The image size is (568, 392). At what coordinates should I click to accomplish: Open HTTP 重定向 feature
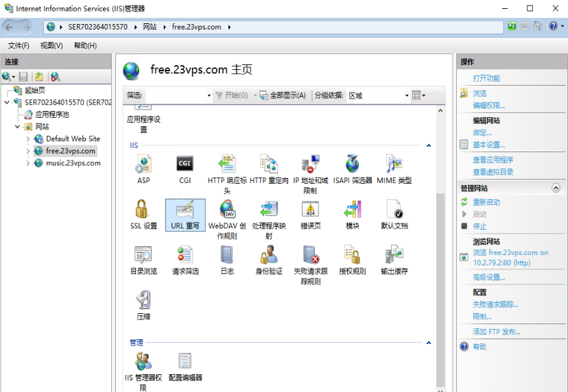(269, 169)
